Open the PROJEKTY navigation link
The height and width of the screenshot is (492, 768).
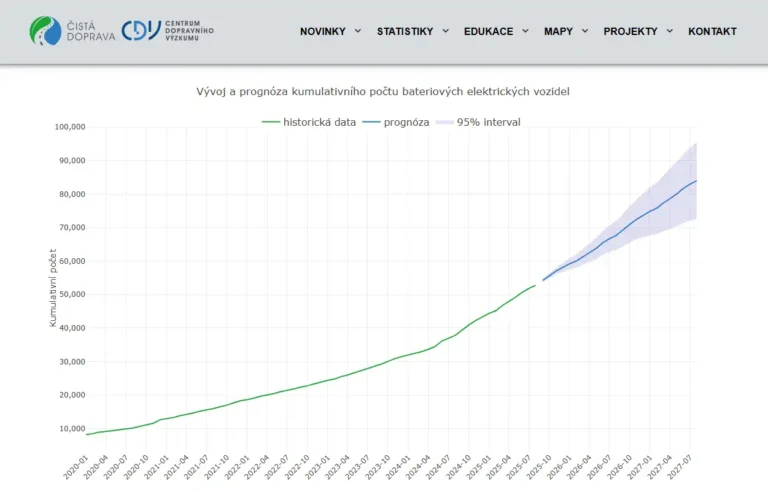click(630, 31)
